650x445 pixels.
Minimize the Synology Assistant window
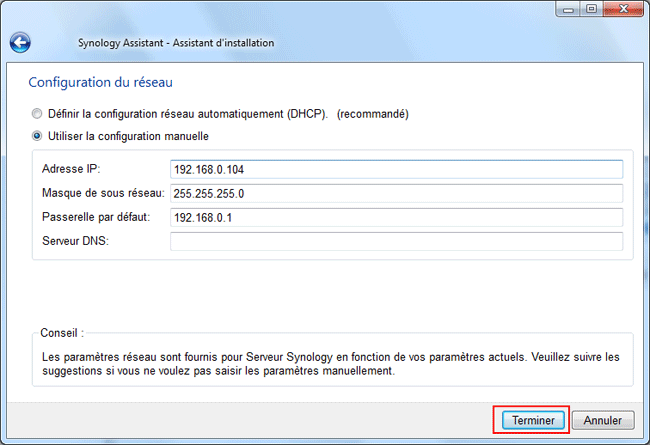tap(571, 10)
